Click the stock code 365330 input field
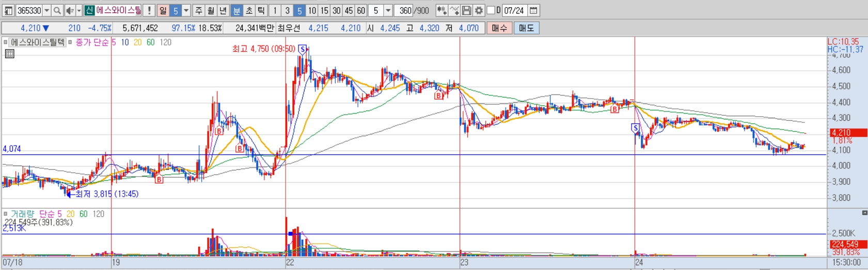The height and width of the screenshot is (270, 868). point(29,10)
